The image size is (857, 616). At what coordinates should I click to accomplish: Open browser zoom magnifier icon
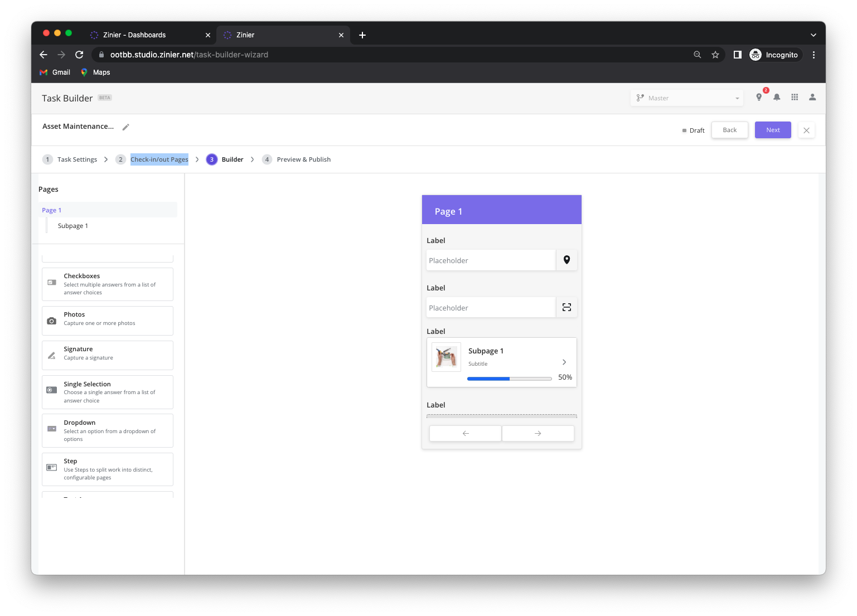pos(697,55)
